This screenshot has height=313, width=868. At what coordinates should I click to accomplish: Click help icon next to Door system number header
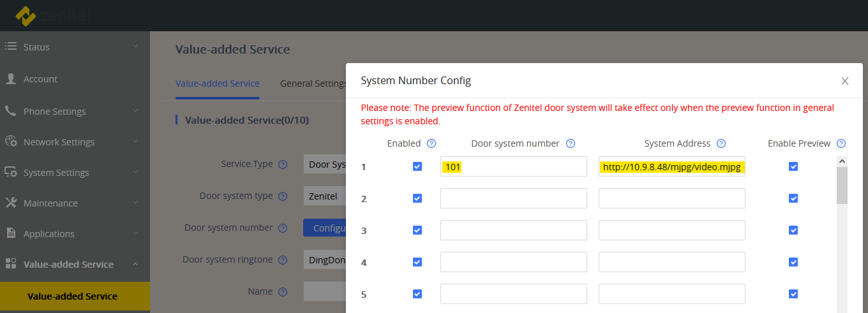pyautogui.click(x=571, y=143)
